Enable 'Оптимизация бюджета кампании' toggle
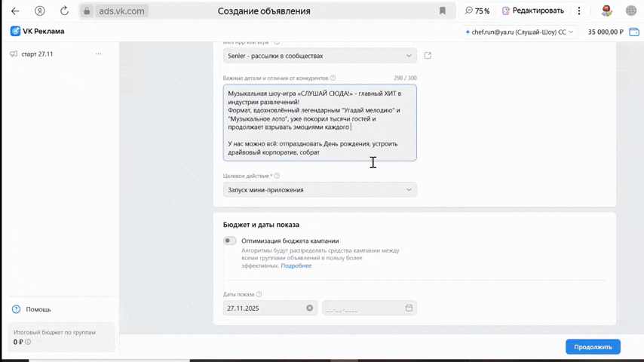644x362 pixels. (x=230, y=241)
